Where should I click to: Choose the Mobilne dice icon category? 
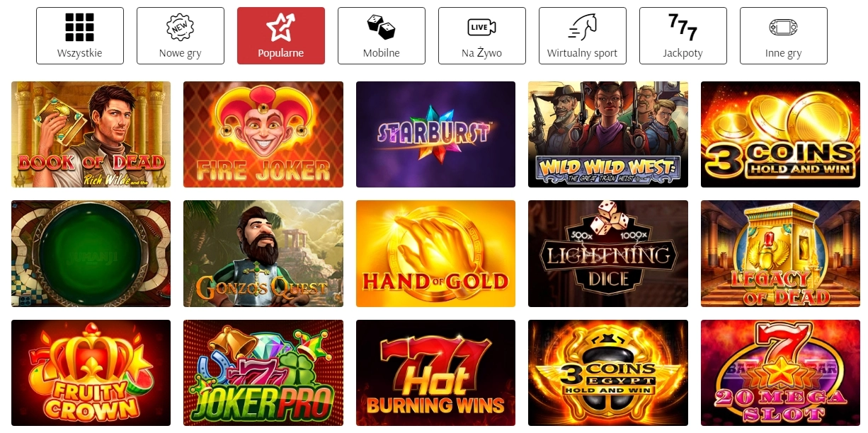click(382, 35)
